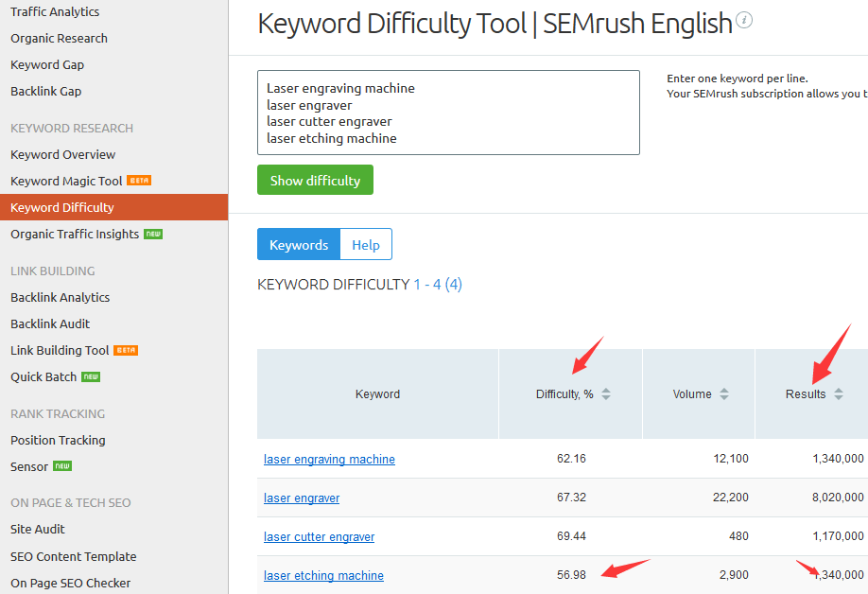Image resolution: width=868 pixels, height=594 pixels.
Task: Select Keyword Difficulty in sidebar
Action: click(114, 207)
